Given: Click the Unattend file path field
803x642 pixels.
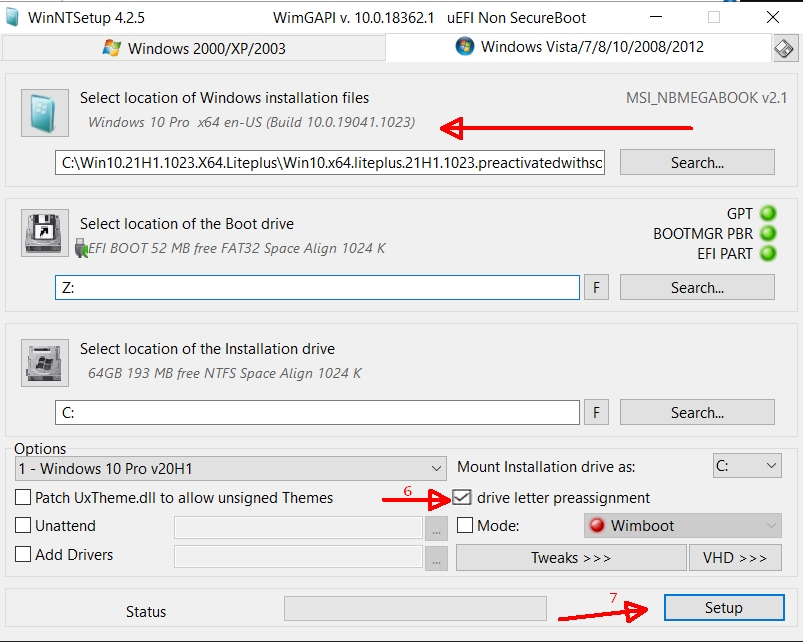Looking at the screenshot, I should 298,527.
